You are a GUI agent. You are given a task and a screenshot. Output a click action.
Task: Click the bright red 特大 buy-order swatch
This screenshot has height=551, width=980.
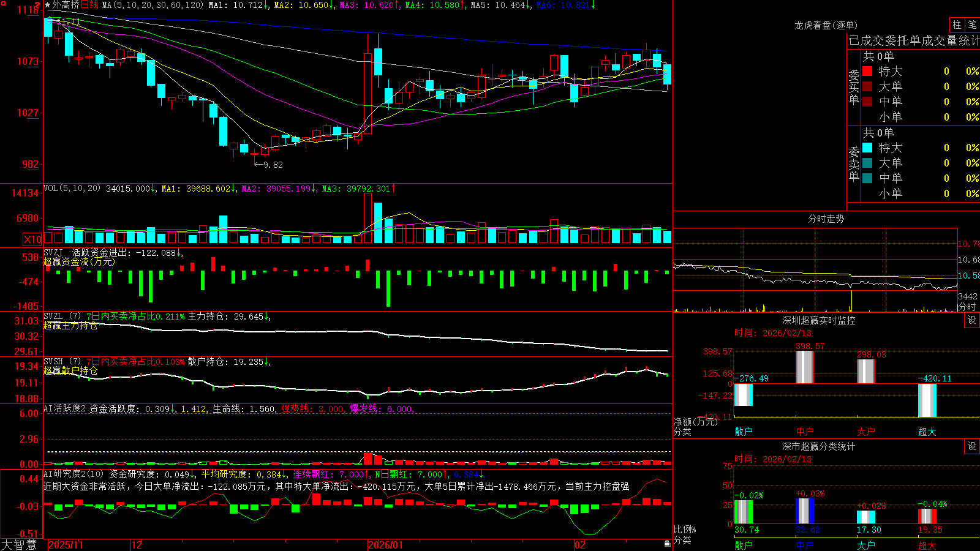(x=867, y=71)
